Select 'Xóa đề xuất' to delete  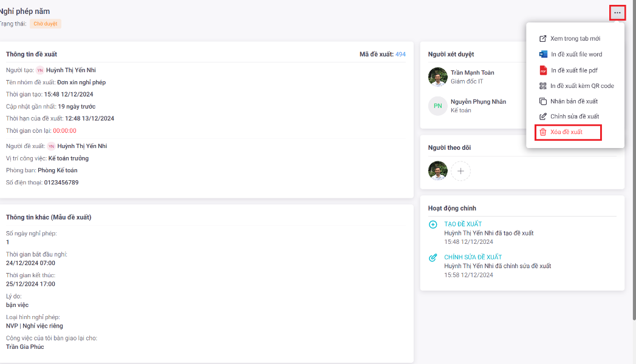[566, 132]
